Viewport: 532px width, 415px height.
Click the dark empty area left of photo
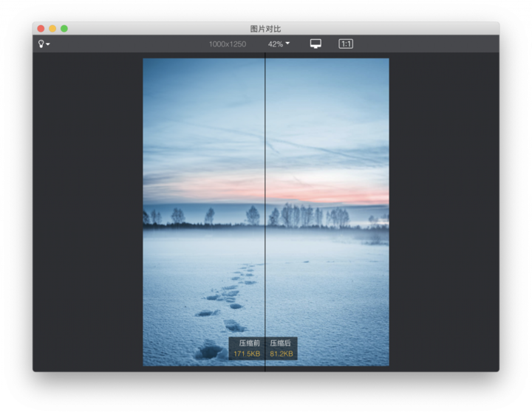click(87, 212)
